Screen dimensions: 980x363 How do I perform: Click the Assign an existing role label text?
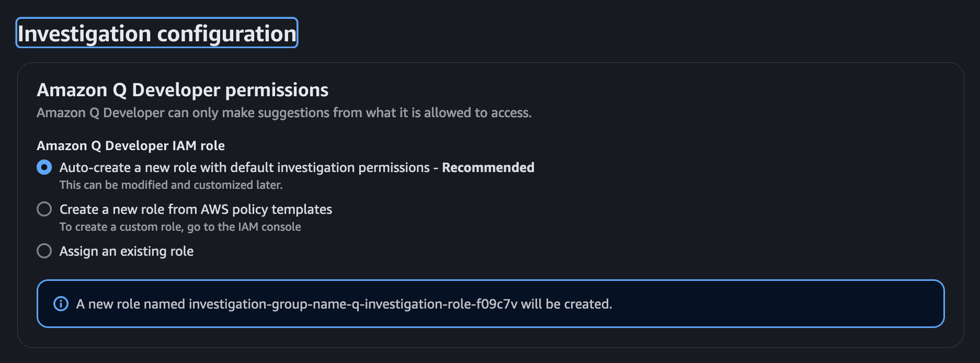pyautogui.click(x=127, y=251)
